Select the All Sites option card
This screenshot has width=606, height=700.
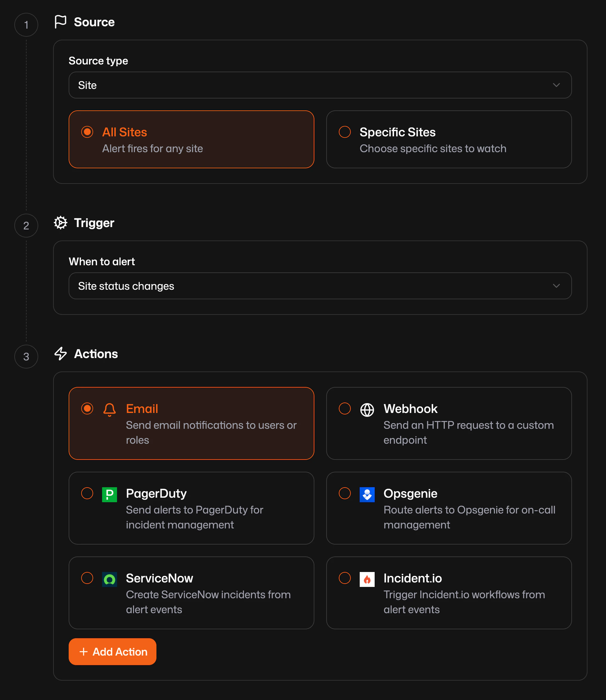(191, 139)
